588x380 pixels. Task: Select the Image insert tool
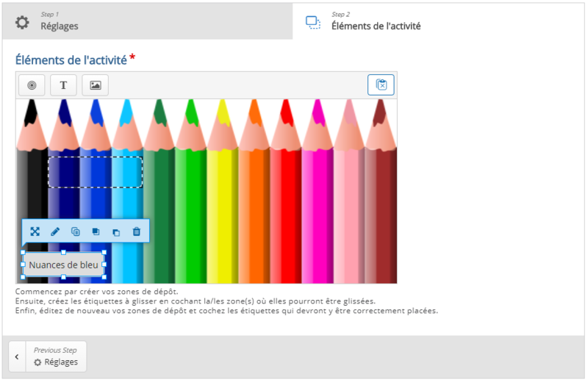click(95, 85)
